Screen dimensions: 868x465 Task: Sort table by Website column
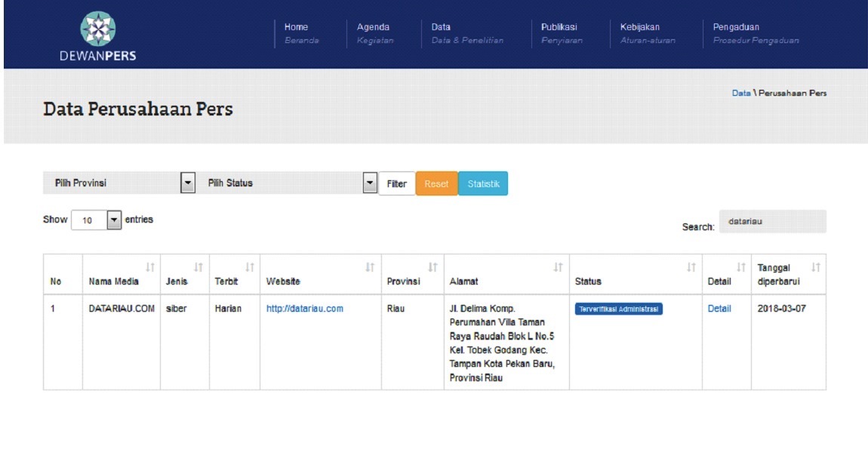[320, 274]
